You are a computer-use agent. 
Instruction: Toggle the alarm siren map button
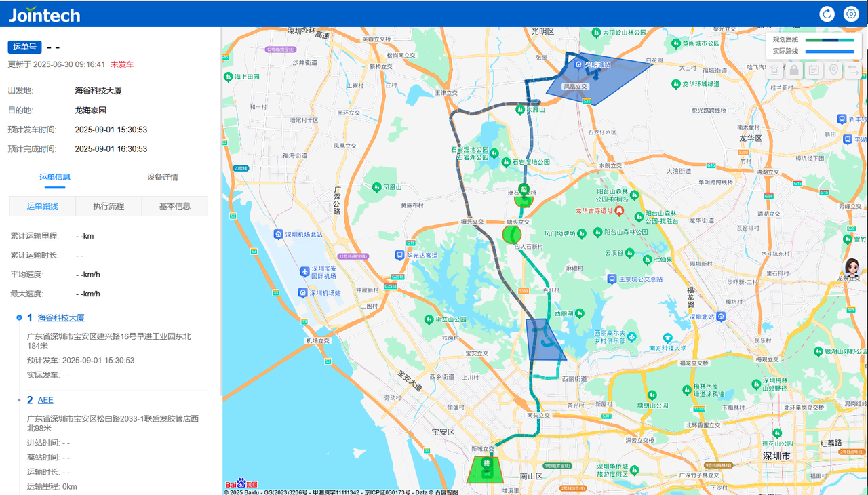tap(774, 70)
